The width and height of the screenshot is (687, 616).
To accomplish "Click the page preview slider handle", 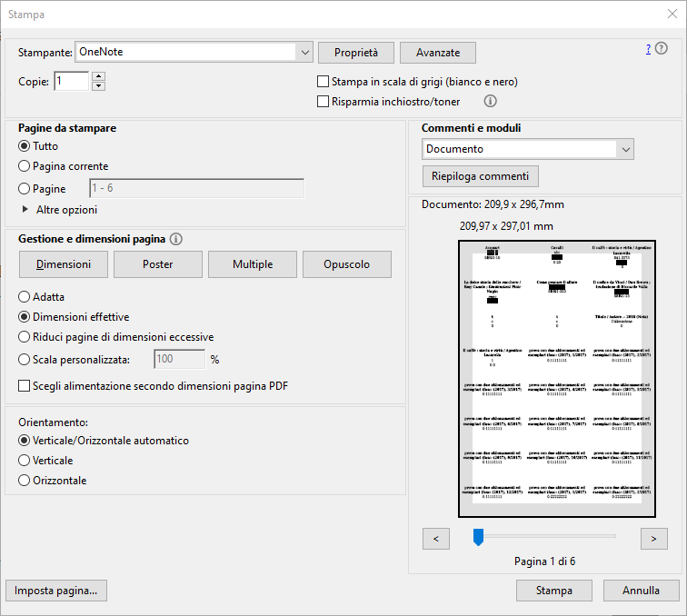I will click(x=478, y=538).
